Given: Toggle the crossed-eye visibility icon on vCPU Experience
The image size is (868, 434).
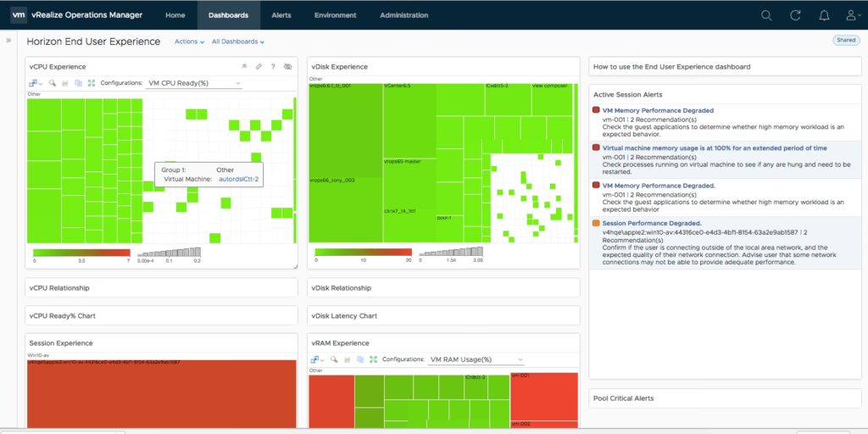Looking at the screenshot, I should (288, 66).
